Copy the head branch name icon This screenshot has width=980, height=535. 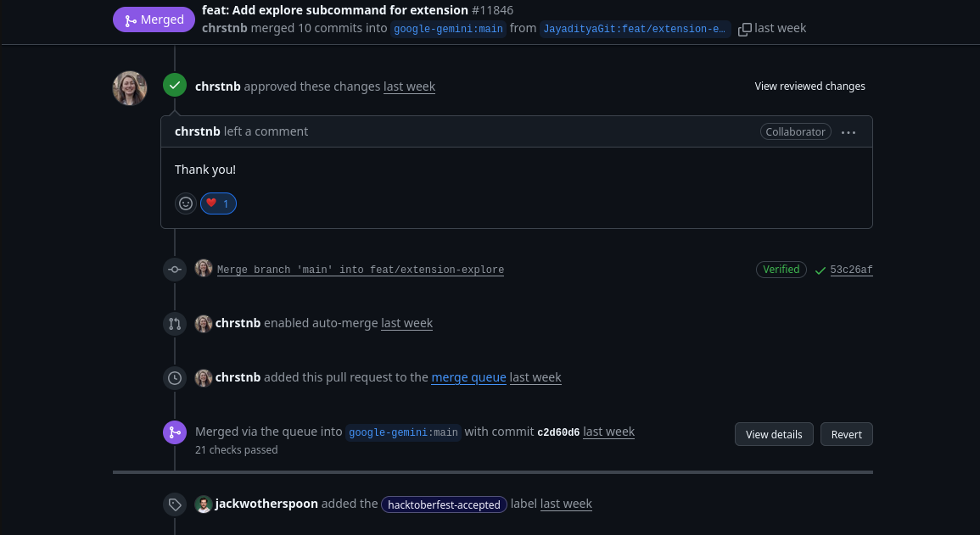tap(745, 29)
